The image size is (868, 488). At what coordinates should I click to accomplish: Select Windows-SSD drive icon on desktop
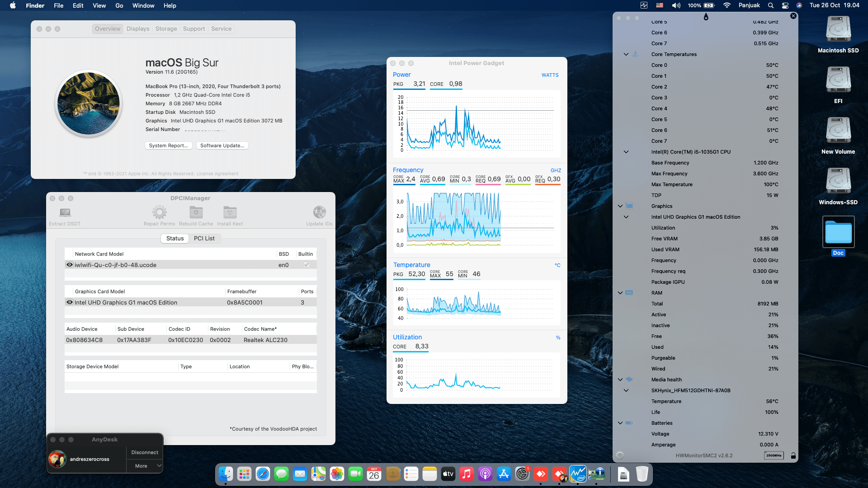[838, 181]
